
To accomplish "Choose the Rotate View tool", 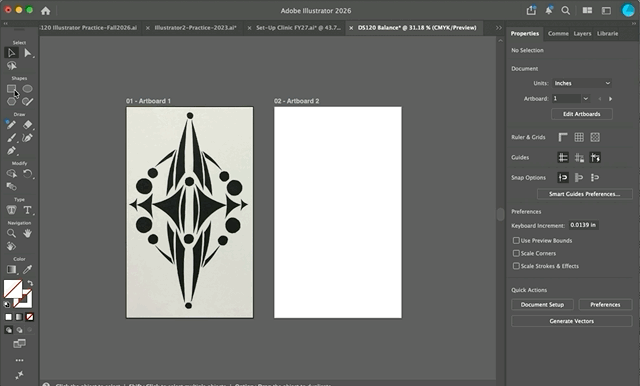I will pyautogui.click(x=11, y=246).
